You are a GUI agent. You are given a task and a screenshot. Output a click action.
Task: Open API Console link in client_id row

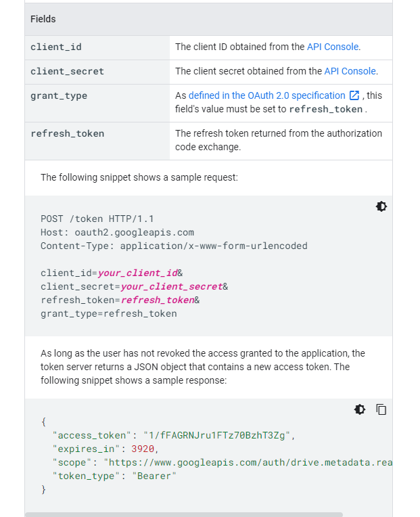pyautogui.click(x=333, y=47)
